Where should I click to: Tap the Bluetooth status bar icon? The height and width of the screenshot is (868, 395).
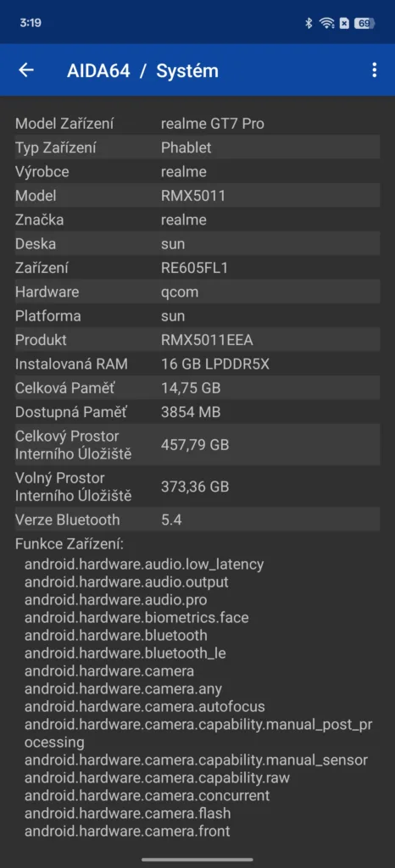(309, 23)
